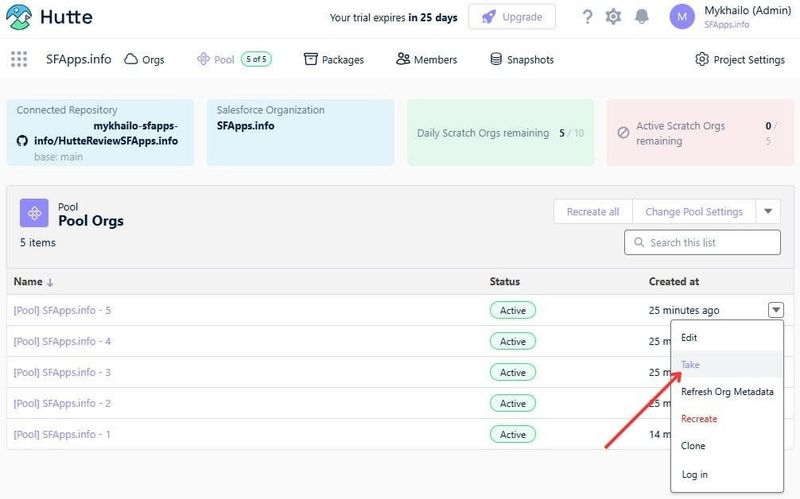
Task: Click the Hutte logo icon
Action: tap(19, 17)
